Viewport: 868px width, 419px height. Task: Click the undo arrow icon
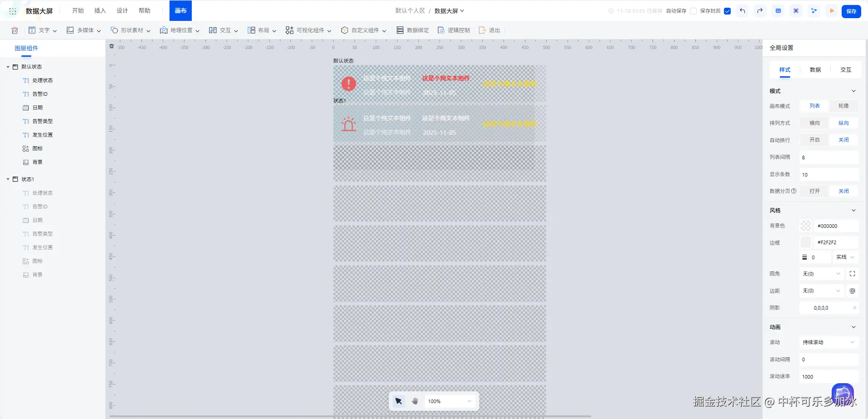742,11
